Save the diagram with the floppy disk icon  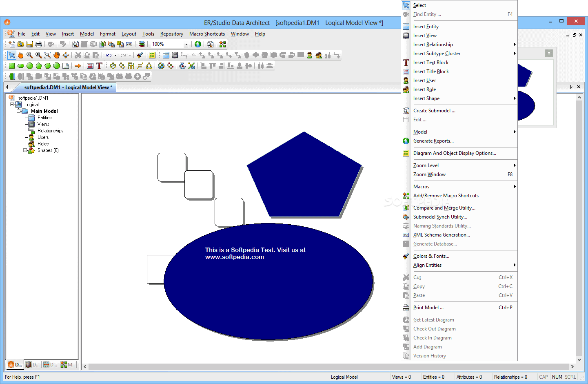(x=30, y=44)
